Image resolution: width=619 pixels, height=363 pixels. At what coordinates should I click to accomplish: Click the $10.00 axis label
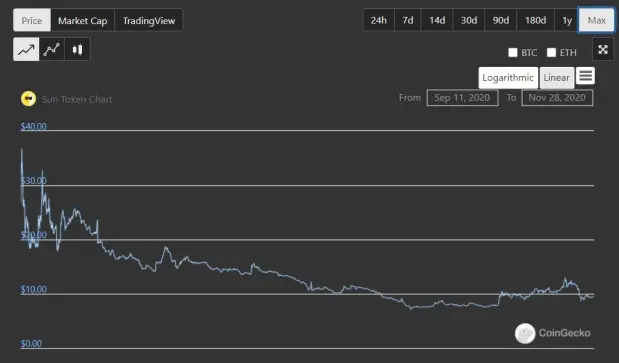[x=34, y=290]
